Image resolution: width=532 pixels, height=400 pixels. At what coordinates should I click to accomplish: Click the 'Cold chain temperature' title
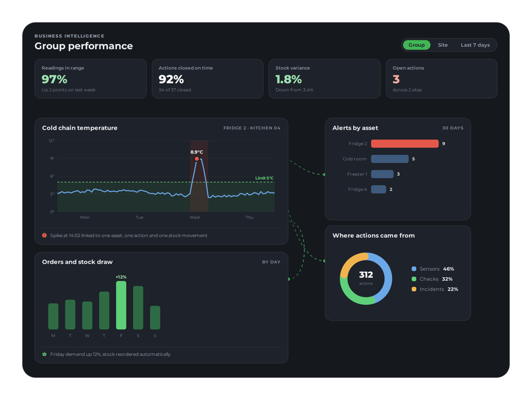click(79, 128)
